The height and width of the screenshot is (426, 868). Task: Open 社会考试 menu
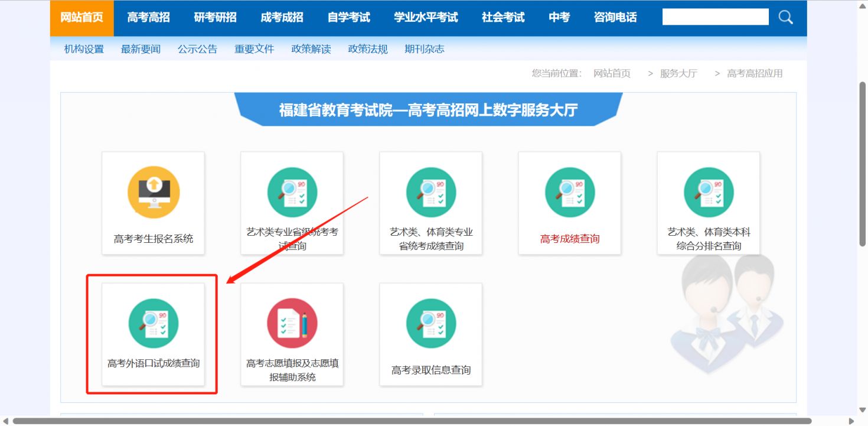click(503, 18)
